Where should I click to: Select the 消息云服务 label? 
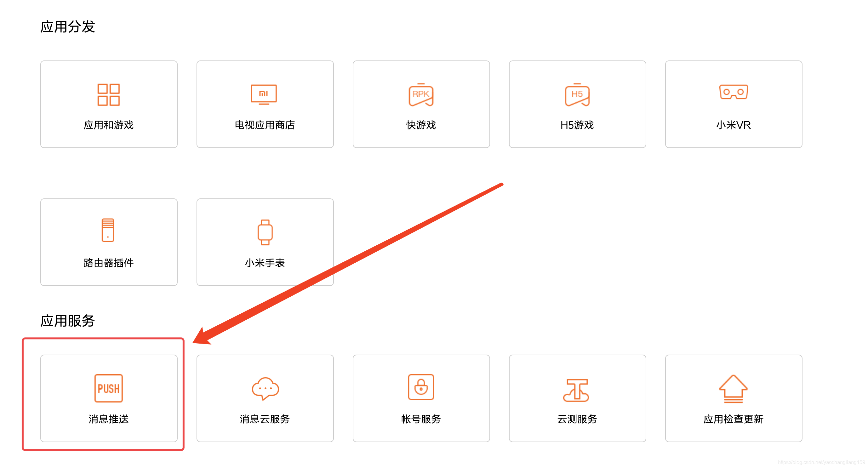point(265,419)
